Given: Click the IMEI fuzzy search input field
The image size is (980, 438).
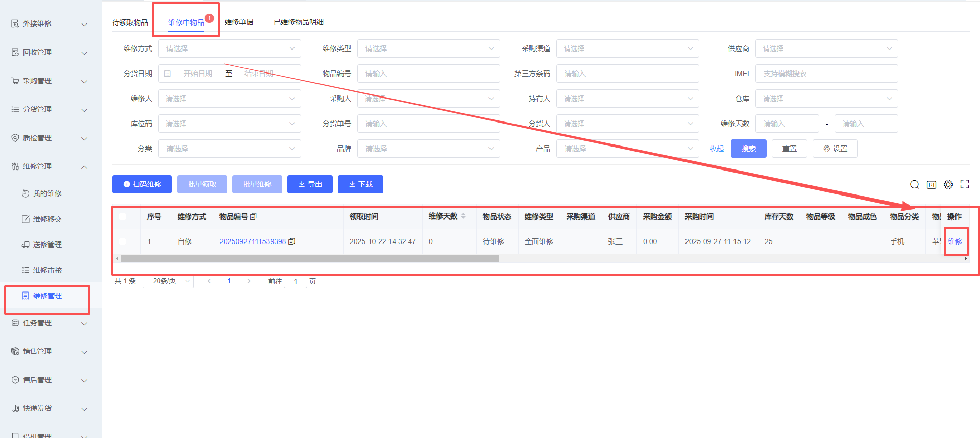Looking at the screenshot, I should [x=826, y=74].
